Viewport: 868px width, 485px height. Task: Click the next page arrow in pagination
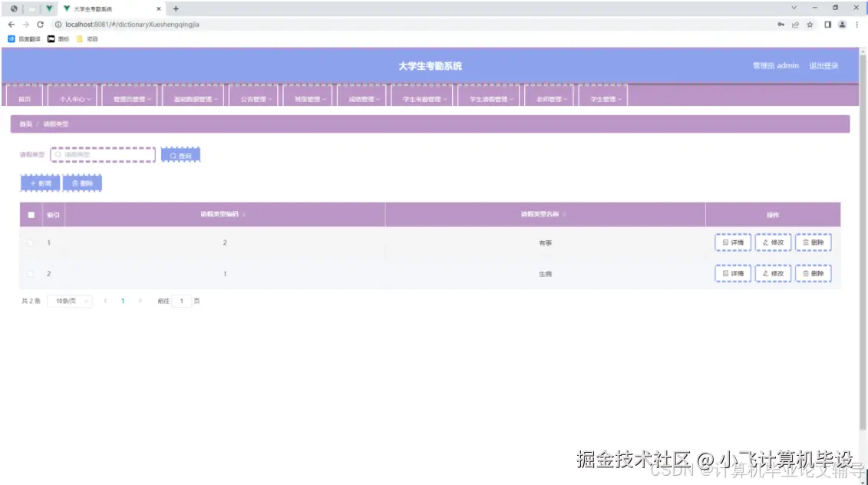[140, 301]
